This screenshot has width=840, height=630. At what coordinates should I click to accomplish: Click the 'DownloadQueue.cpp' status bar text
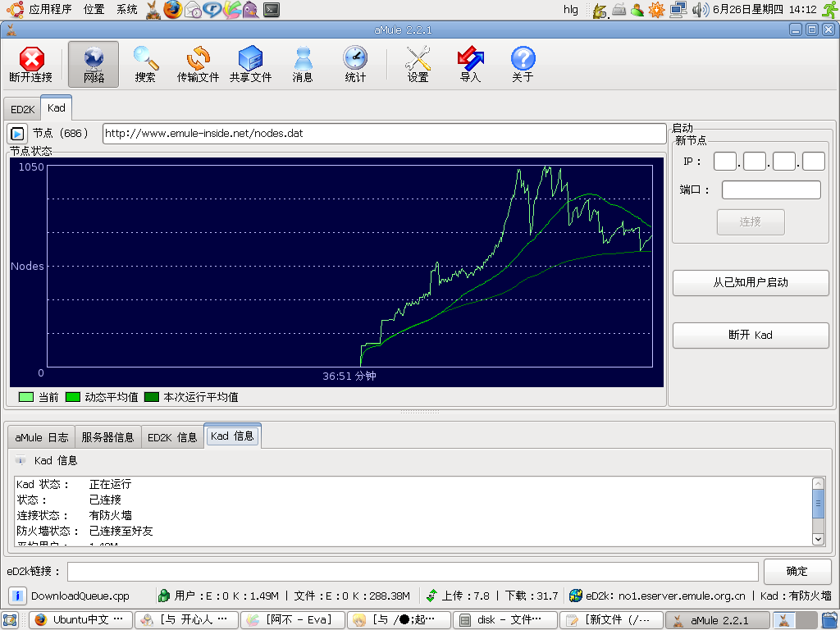[80, 596]
